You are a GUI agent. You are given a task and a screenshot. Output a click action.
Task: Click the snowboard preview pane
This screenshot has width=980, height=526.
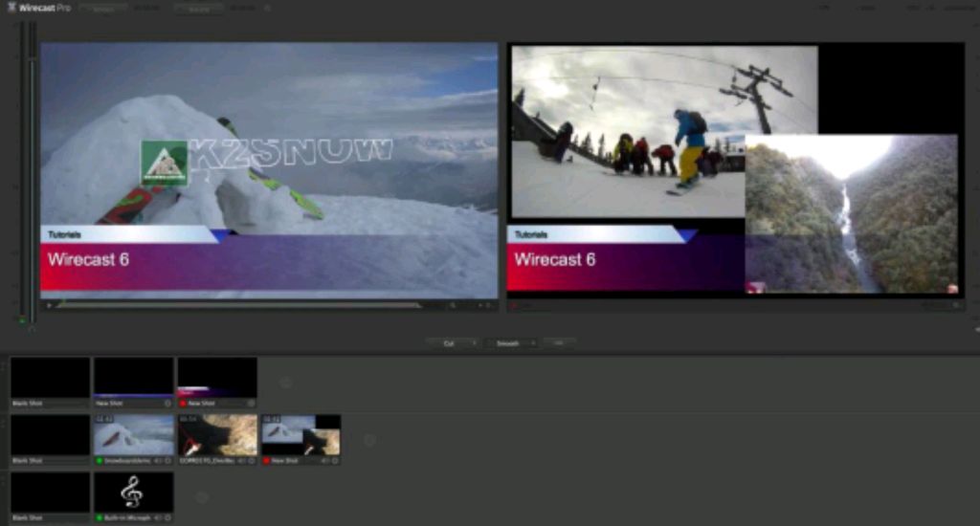pyautogui.click(x=269, y=170)
